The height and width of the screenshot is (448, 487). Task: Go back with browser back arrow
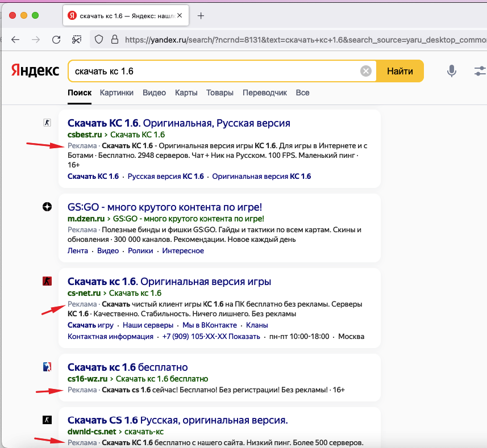click(15, 40)
